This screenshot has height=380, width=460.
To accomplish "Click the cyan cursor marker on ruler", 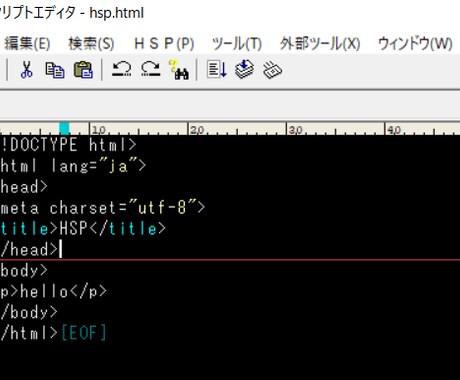I will pos(64,129).
